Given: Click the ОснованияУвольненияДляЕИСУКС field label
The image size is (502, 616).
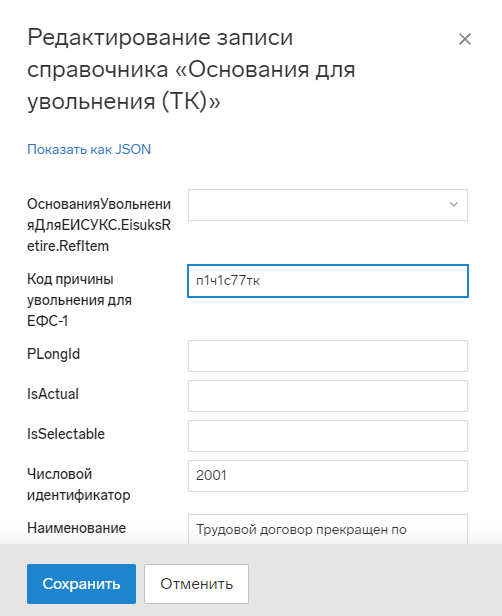Looking at the screenshot, I should click(99, 225).
